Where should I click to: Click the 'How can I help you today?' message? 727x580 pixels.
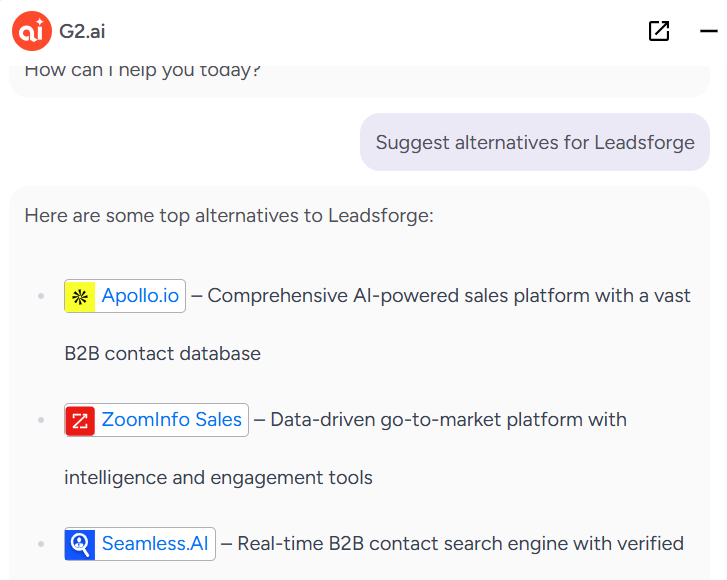142,70
